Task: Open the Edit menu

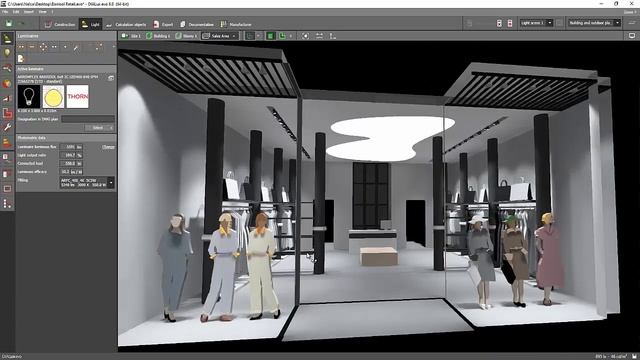Action: [16, 12]
